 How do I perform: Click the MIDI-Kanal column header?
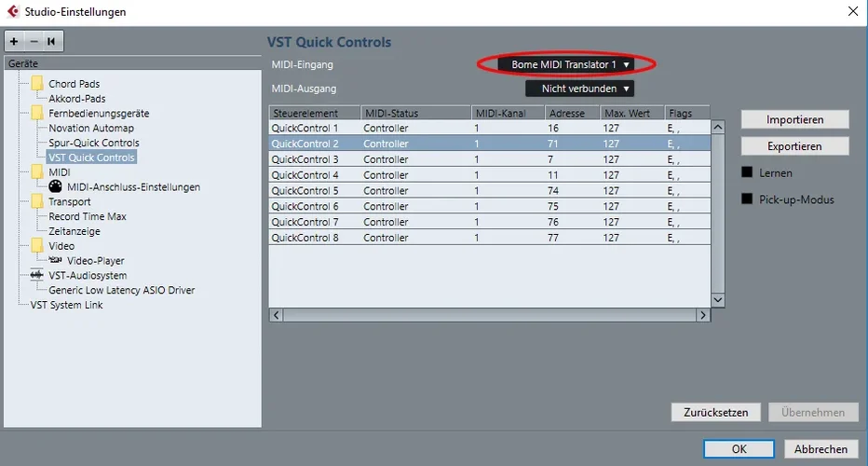pos(509,113)
